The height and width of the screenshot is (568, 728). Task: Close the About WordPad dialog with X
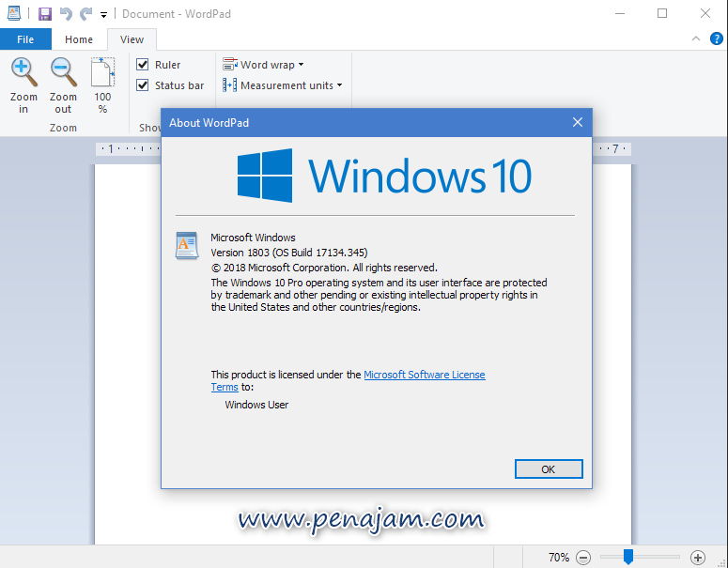[578, 122]
